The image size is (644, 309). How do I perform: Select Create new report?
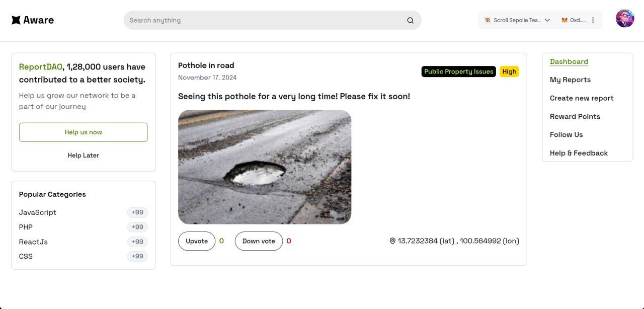[581, 98]
